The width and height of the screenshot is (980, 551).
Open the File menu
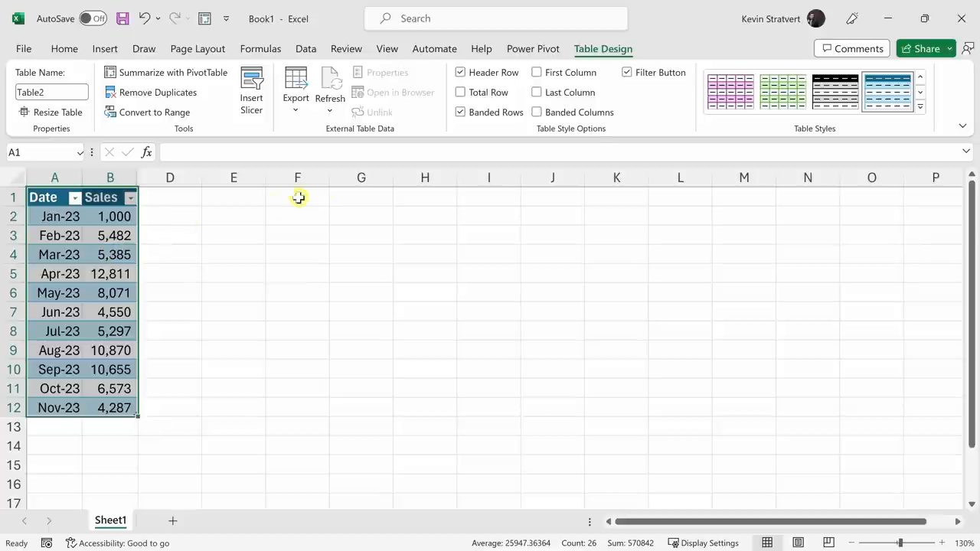point(24,48)
